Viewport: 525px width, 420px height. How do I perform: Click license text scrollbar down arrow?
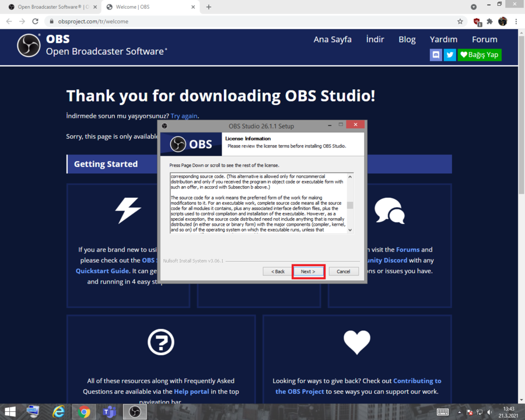[350, 230]
